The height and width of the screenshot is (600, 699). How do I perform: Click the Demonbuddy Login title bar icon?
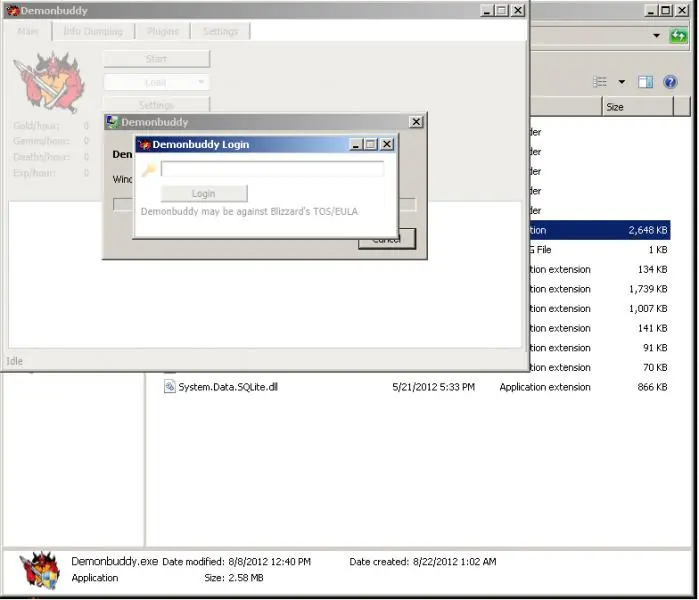point(144,145)
